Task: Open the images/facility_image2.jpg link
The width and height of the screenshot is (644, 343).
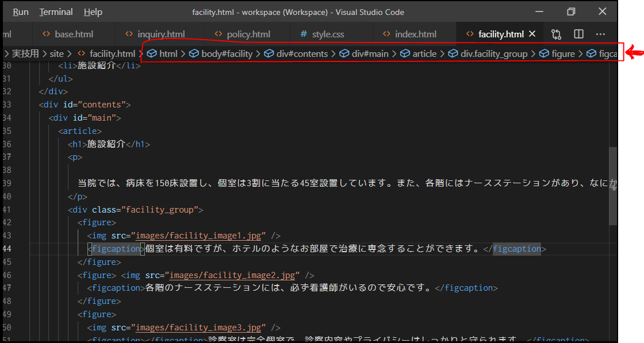Action: [x=232, y=275]
